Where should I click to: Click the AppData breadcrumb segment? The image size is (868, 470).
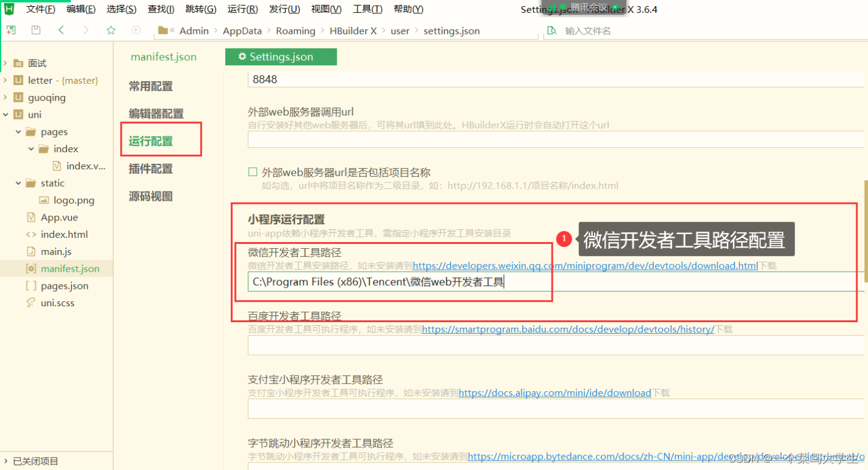coord(242,31)
